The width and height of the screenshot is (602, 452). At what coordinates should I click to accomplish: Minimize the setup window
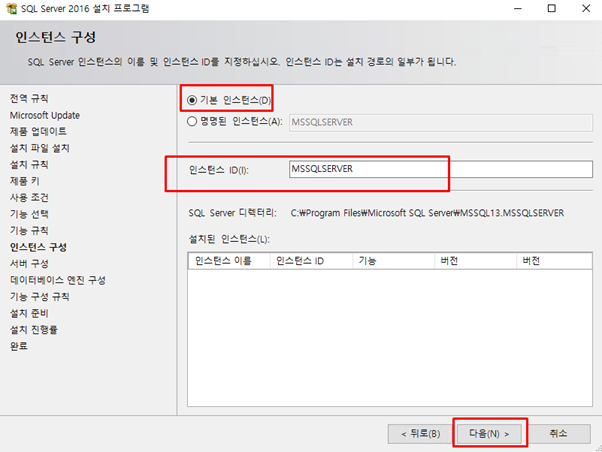click(x=518, y=8)
